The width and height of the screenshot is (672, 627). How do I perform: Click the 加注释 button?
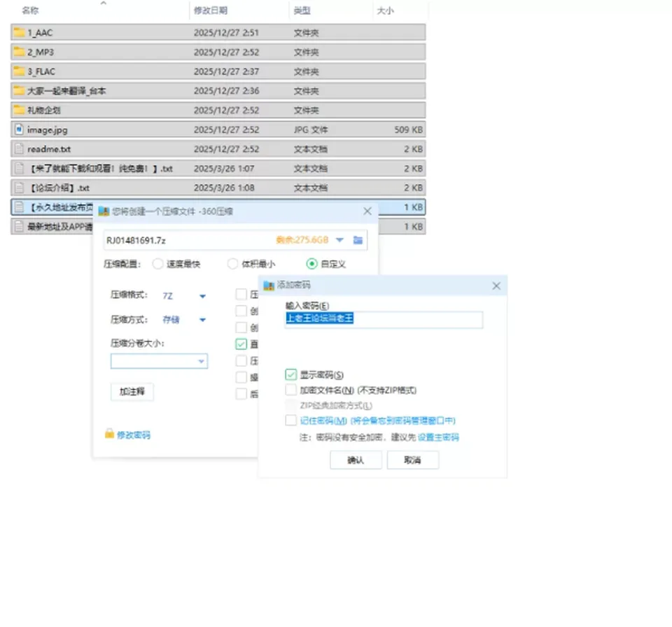click(132, 391)
